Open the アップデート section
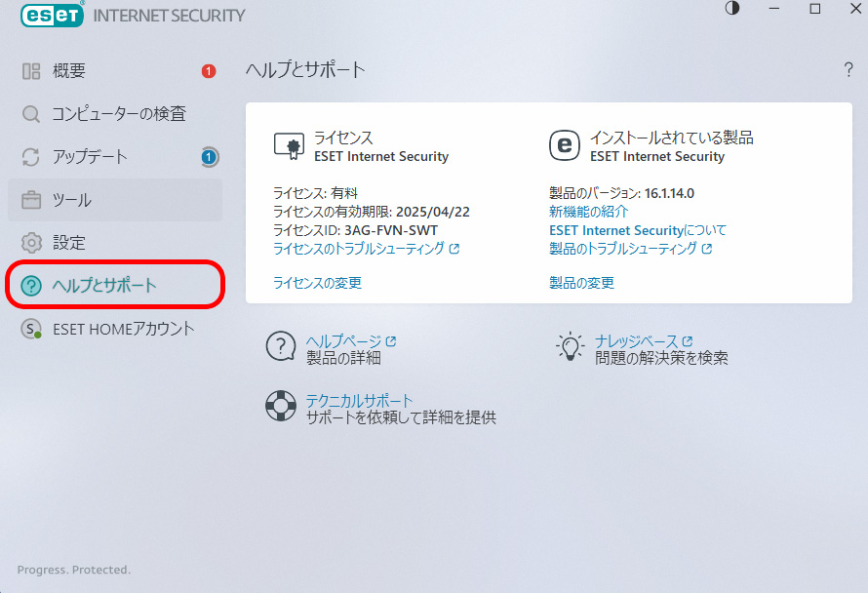Image resolution: width=868 pixels, height=594 pixels. tap(115, 157)
